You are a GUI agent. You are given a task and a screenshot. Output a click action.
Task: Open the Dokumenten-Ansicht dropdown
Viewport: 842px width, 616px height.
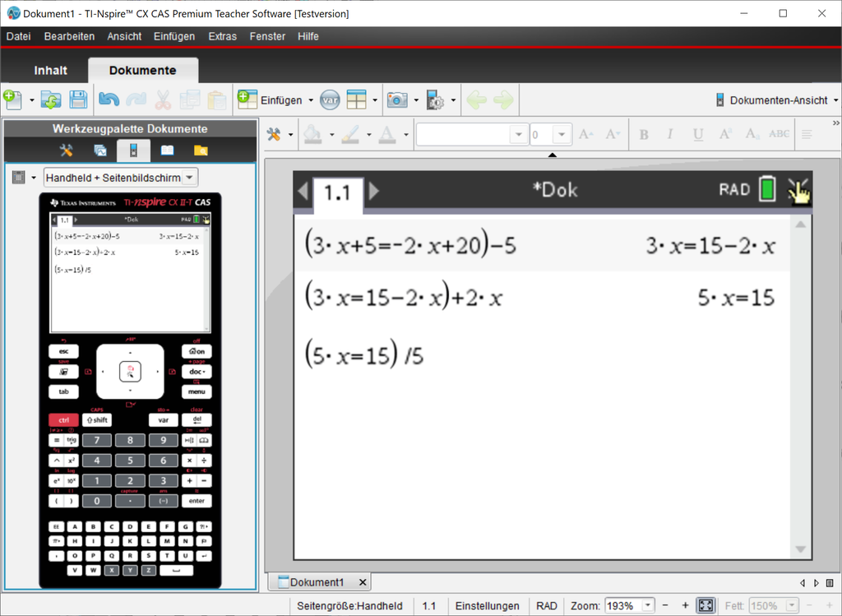pyautogui.click(x=776, y=100)
